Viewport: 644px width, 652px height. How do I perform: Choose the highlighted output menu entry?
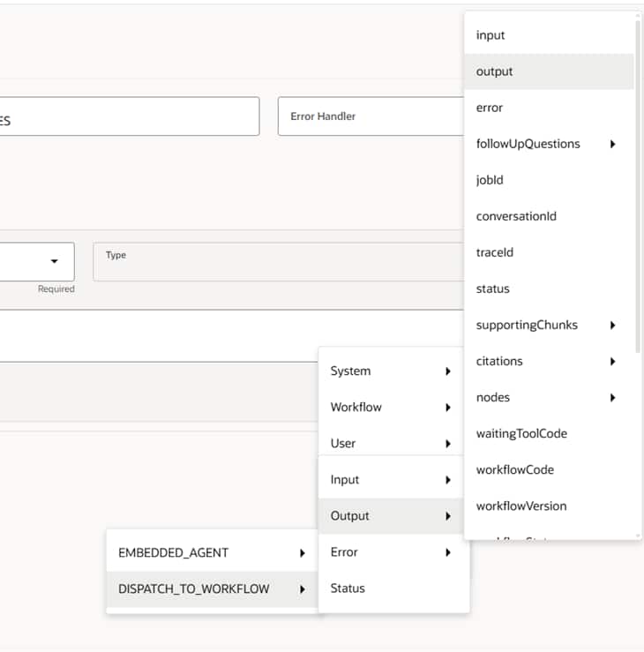coord(494,71)
